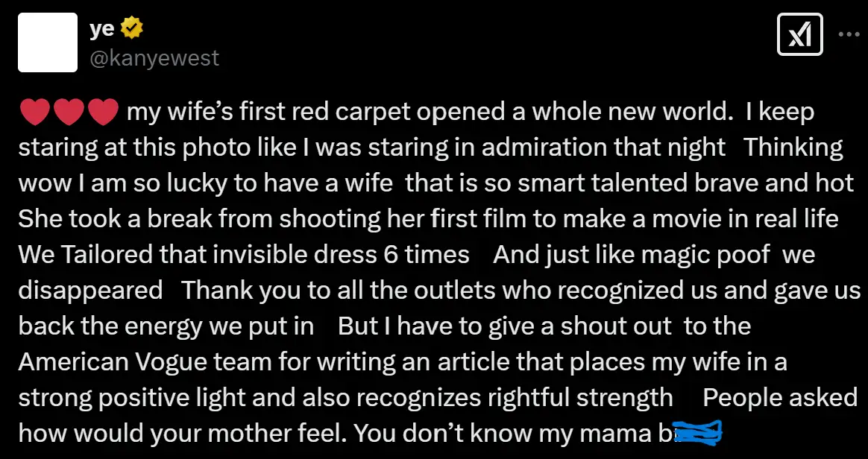Click the gold verified badge
The height and width of the screenshot is (459, 868).
click(132, 29)
